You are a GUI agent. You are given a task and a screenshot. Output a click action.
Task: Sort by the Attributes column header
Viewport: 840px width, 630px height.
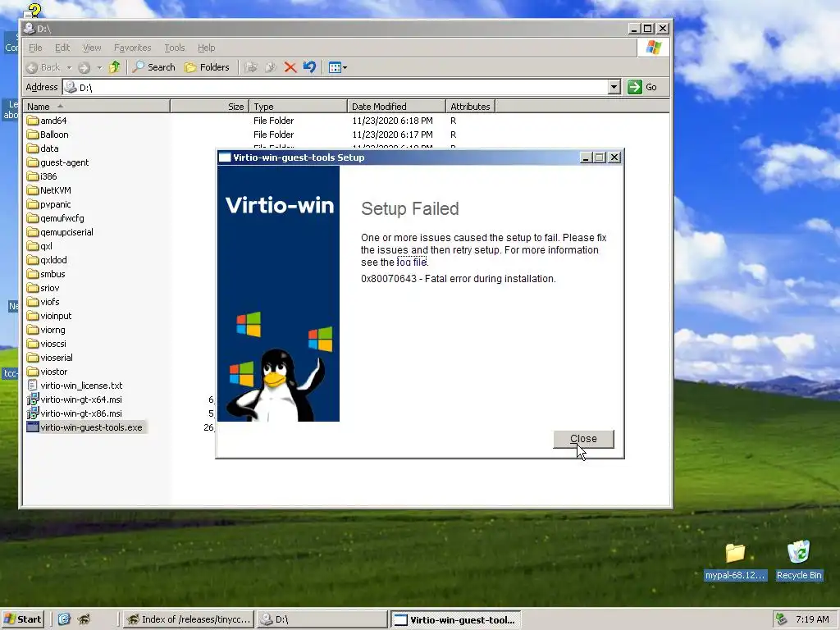470,106
